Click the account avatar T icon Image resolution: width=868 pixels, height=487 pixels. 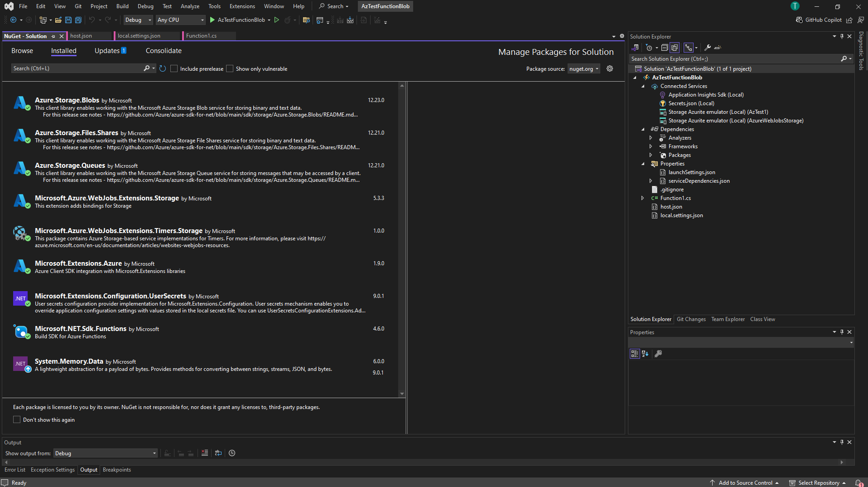795,6
